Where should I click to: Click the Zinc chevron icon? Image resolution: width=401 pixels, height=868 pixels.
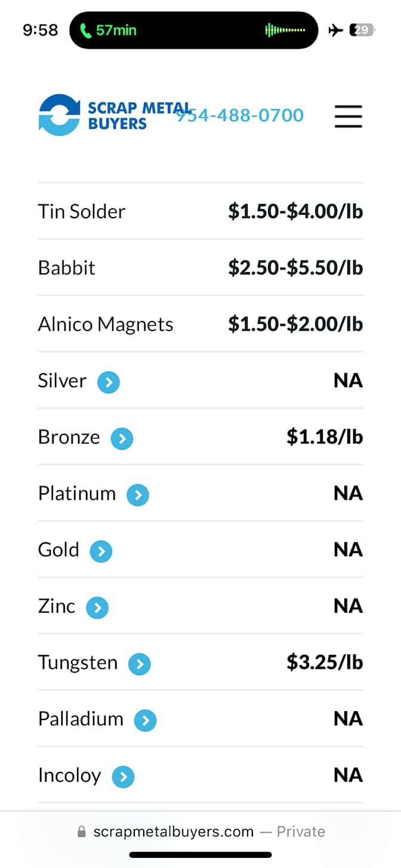[97, 607]
